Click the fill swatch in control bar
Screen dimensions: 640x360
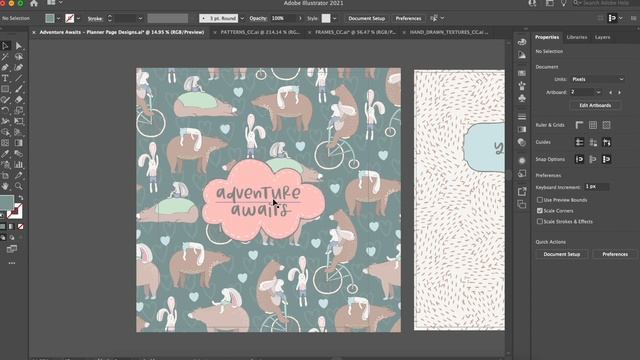point(50,18)
